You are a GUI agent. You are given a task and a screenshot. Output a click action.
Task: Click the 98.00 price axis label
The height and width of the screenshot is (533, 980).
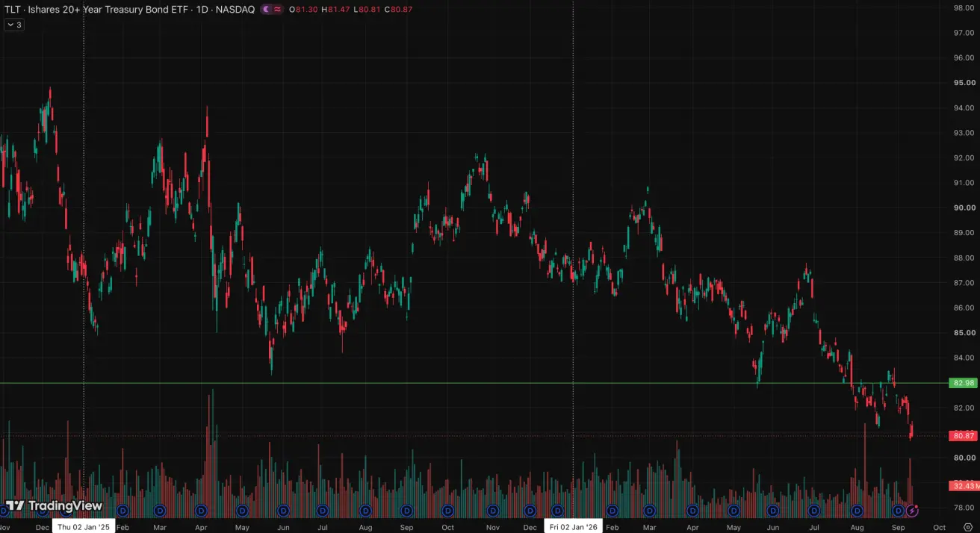[964, 8]
